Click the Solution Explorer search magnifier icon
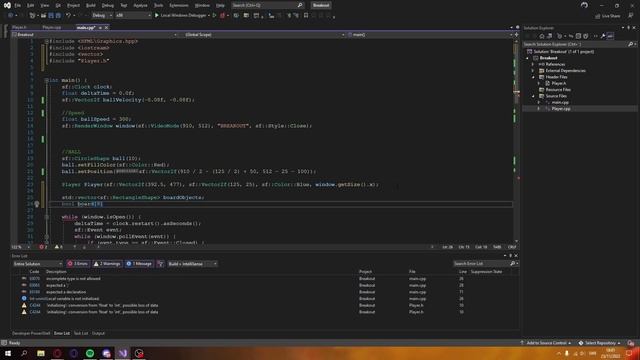The width and height of the screenshot is (640, 360). coord(631,44)
